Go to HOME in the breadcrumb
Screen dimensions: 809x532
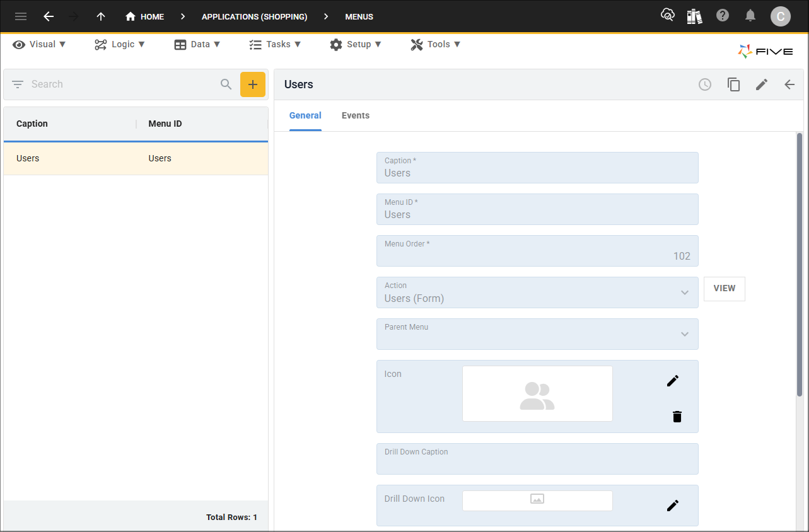tap(145, 16)
